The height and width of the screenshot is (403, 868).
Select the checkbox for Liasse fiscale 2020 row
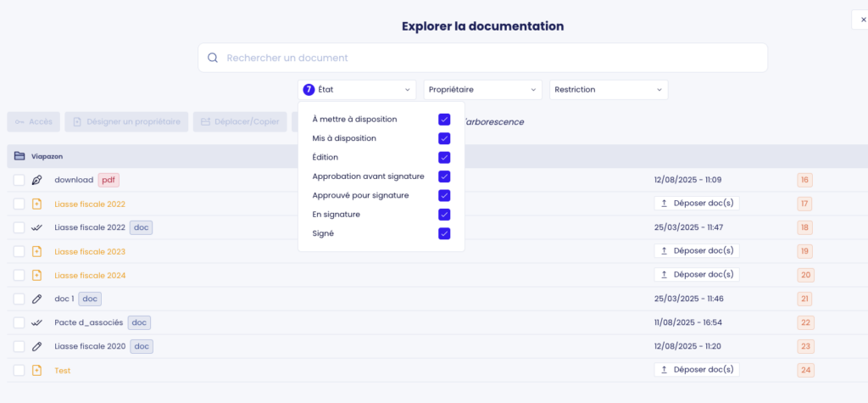(19, 346)
